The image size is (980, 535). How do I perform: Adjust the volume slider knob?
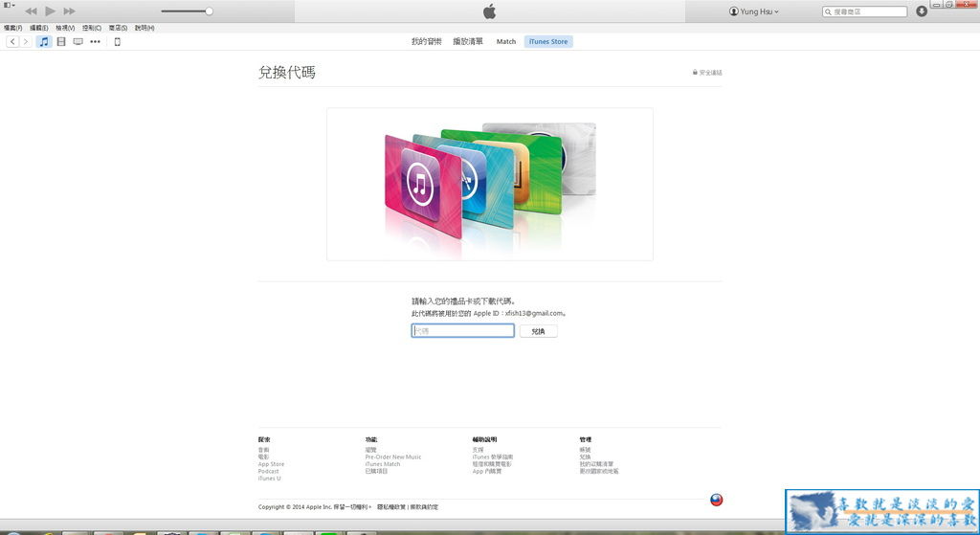(x=209, y=11)
